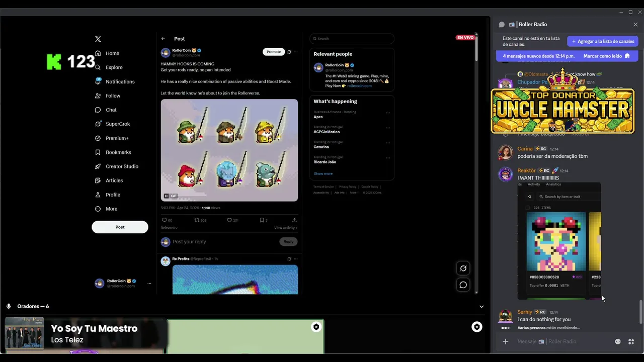Screen dimensions: 644x362
Task: Click the Articles icon in sidebar
Action: point(98,180)
